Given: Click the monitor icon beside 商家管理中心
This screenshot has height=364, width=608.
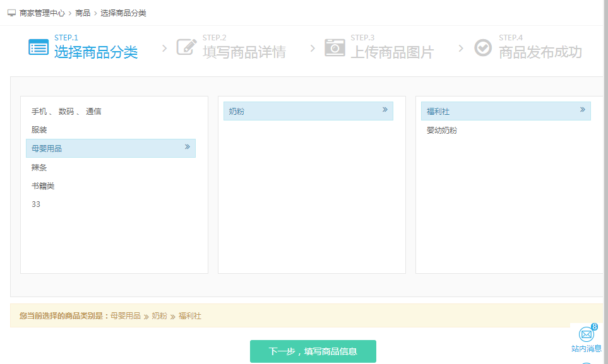Looking at the screenshot, I should 11,13.
